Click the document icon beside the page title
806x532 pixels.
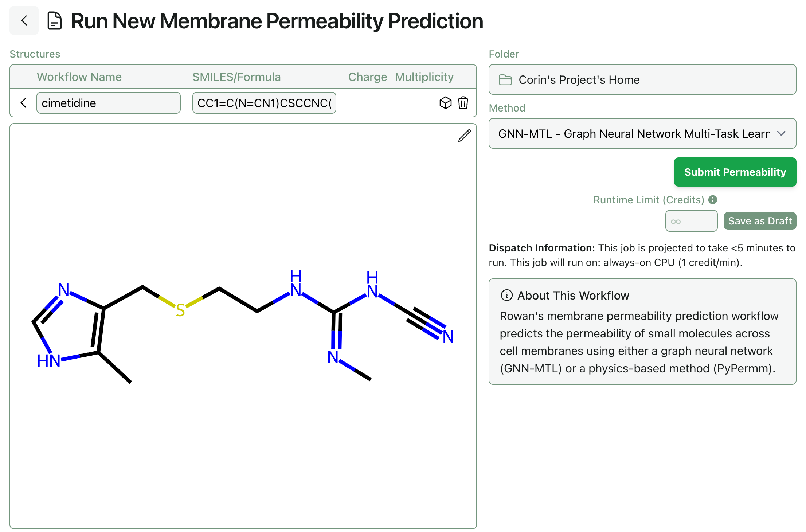click(x=54, y=21)
